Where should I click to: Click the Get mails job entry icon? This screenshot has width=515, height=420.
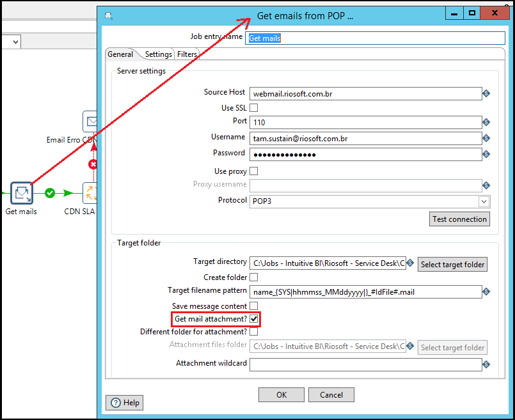click(21, 192)
